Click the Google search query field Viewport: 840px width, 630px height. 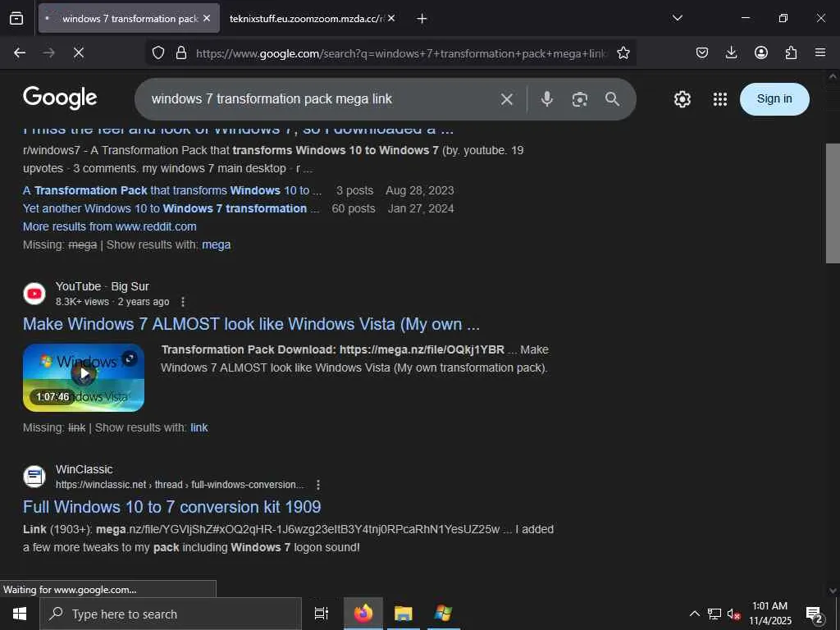pos(322,99)
